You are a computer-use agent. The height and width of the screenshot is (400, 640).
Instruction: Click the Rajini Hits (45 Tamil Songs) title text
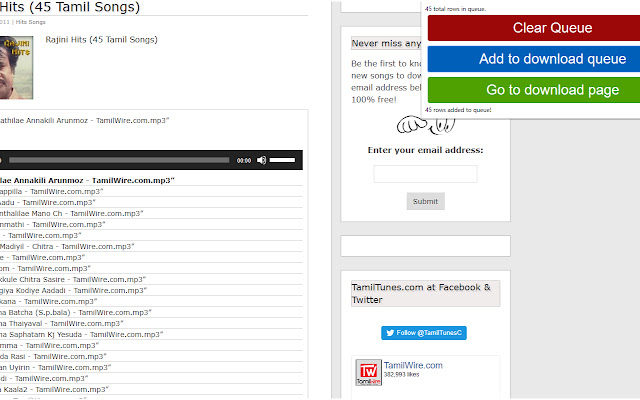[x=101, y=40]
